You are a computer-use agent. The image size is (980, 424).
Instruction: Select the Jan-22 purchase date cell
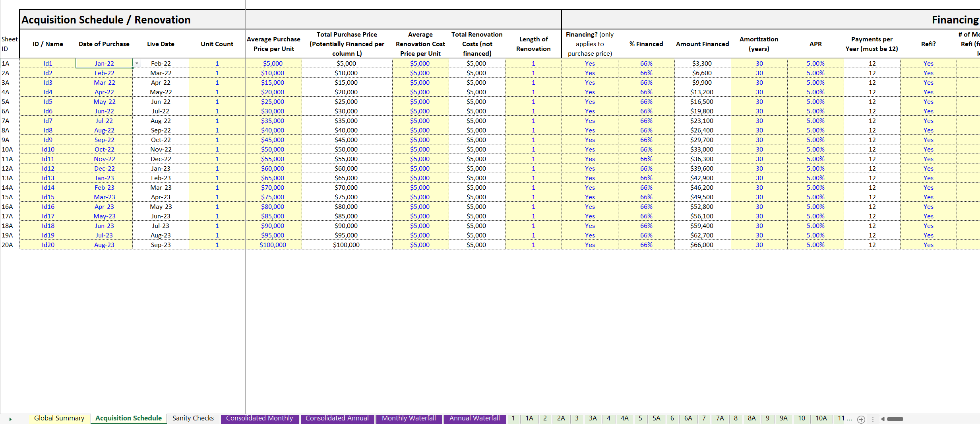tap(104, 63)
